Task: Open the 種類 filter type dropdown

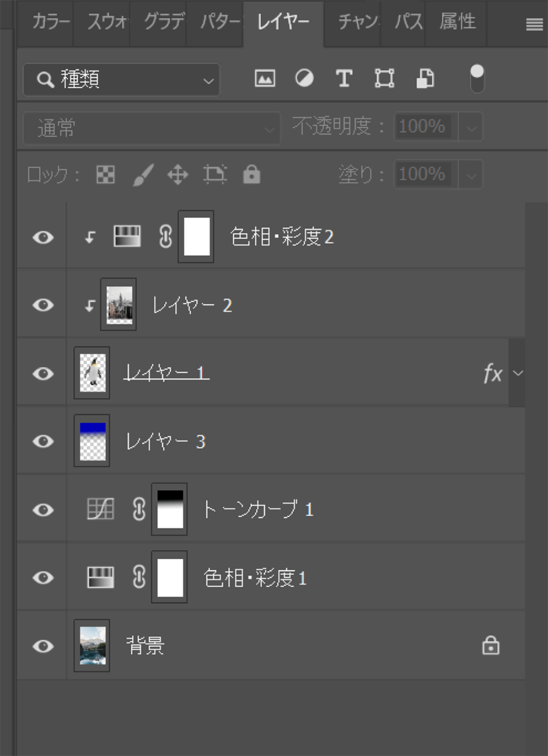Action: pyautogui.click(x=122, y=80)
